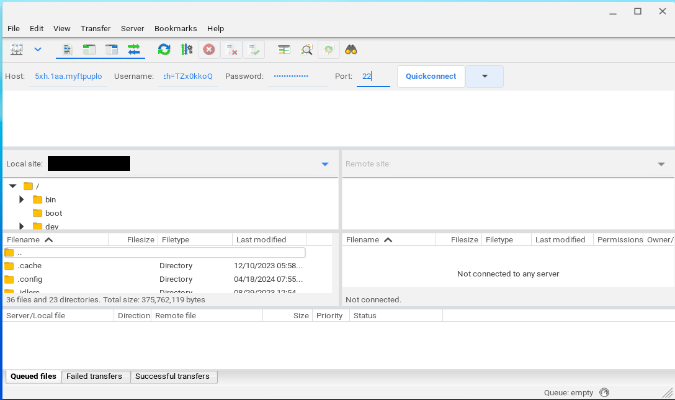The height and width of the screenshot is (400, 675).
Task: Click the Direction queue column header
Action: tap(133, 316)
